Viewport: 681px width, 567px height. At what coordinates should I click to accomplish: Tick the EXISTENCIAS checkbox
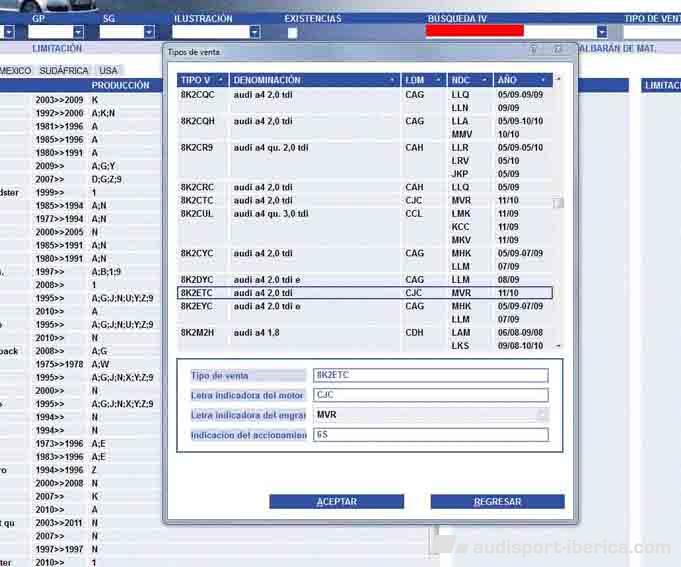point(292,33)
